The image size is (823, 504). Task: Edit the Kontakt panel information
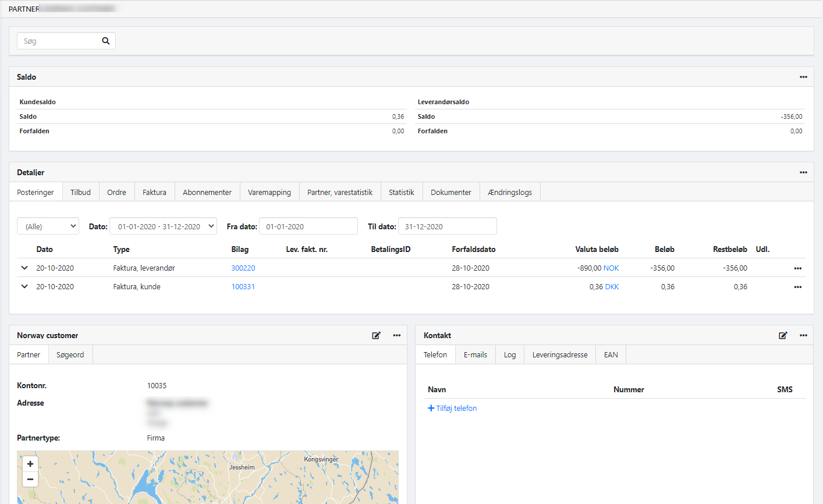point(783,335)
